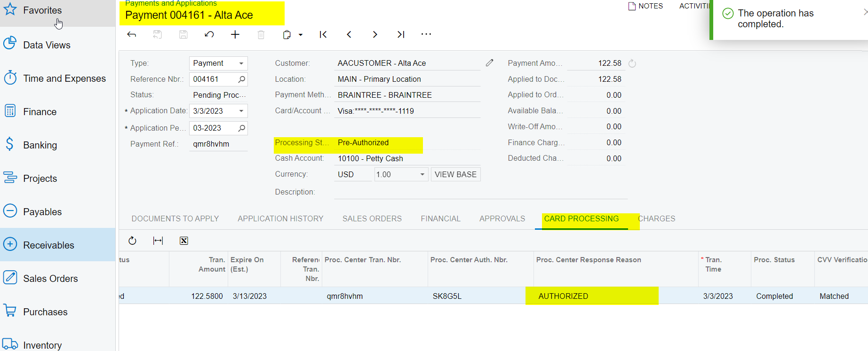The image size is (868, 351).
Task: Open the Receivables plus-circle icon
Action: tap(10, 244)
